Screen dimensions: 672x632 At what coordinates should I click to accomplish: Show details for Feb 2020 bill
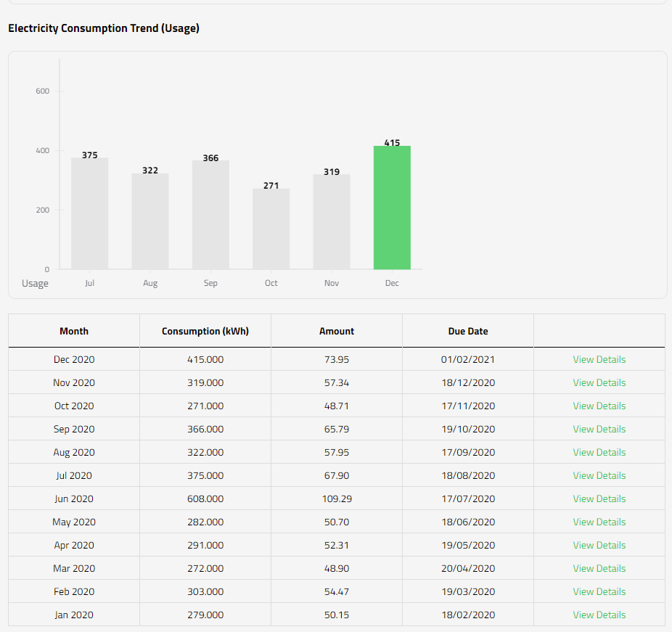[599, 591]
